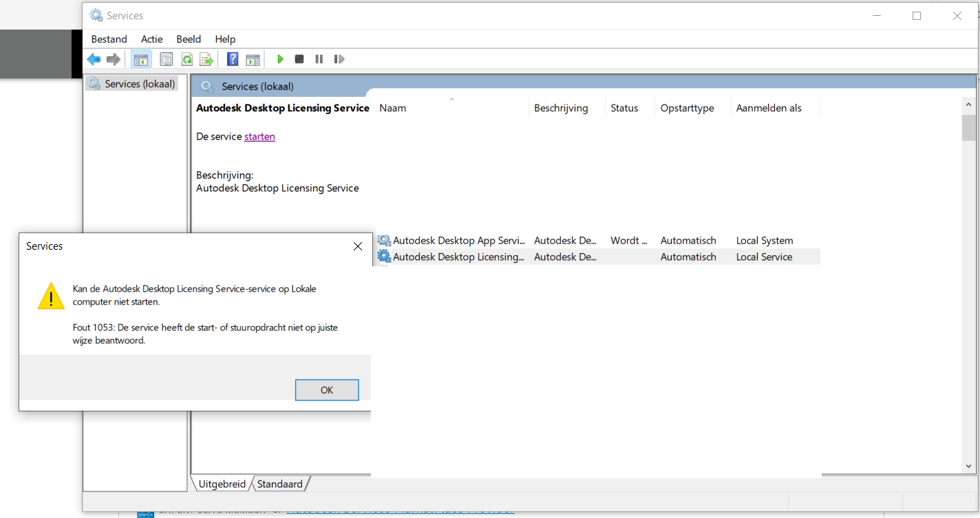The width and height of the screenshot is (980, 518).
Task: Click the Automatisch cell for Licensing Service
Action: click(x=688, y=257)
